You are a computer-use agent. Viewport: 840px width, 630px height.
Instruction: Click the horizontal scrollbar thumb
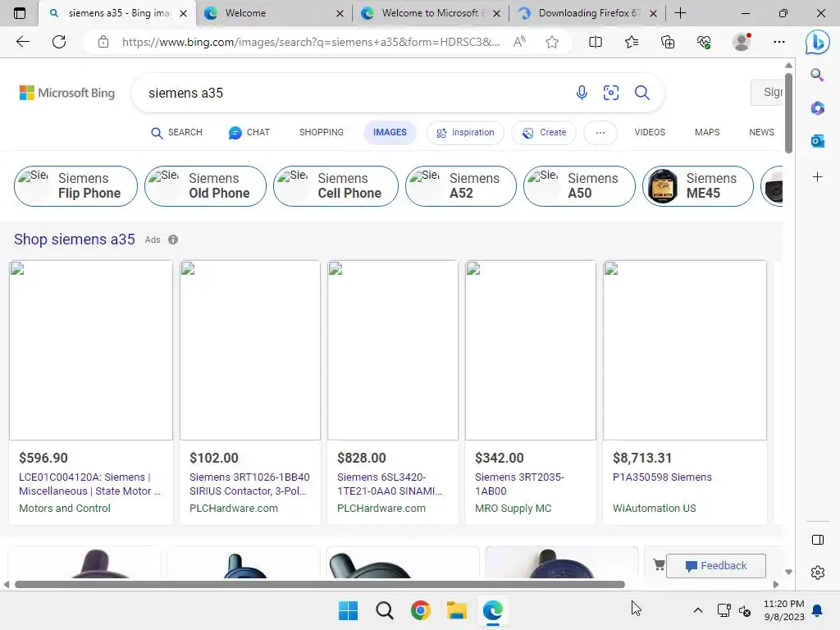tap(320, 584)
